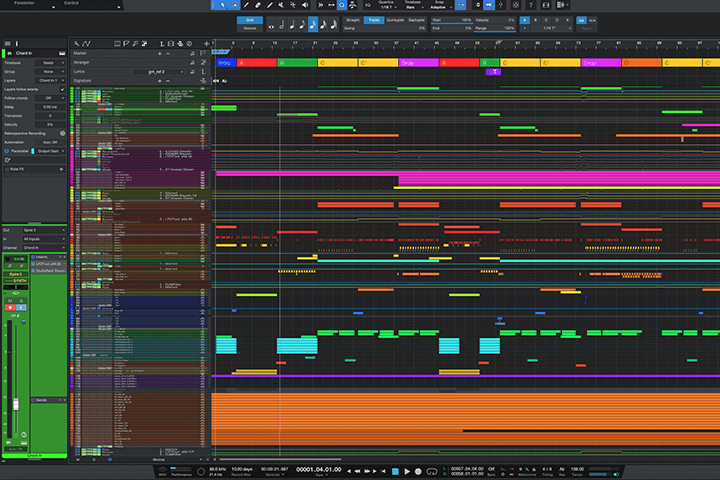The width and height of the screenshot is (720, 480).
Task: Select the Arrow tool in the toolbar
Action: coord(222,5)
